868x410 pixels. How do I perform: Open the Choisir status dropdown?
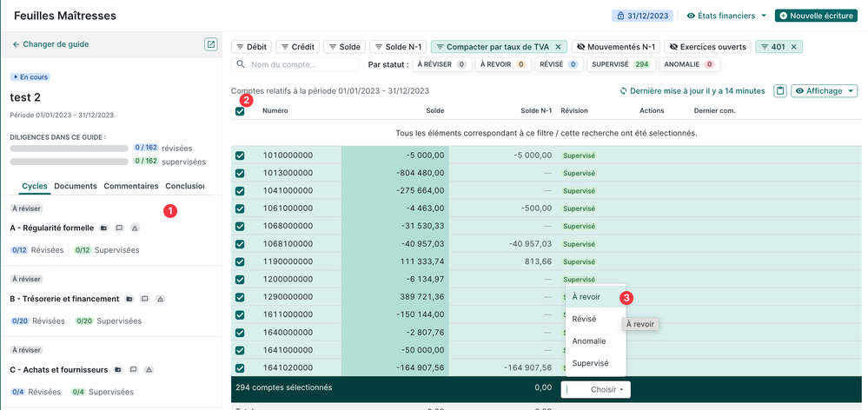coord(596,390)
